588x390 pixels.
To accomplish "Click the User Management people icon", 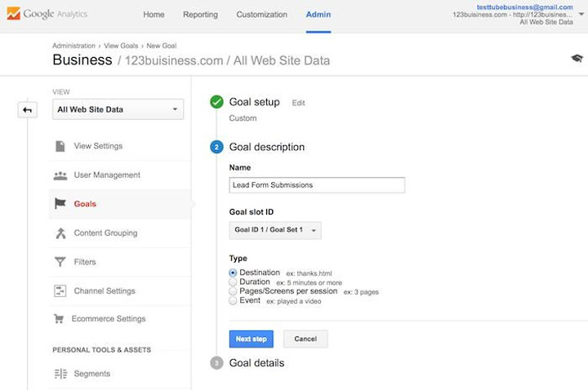I will [x=60, y=175].
